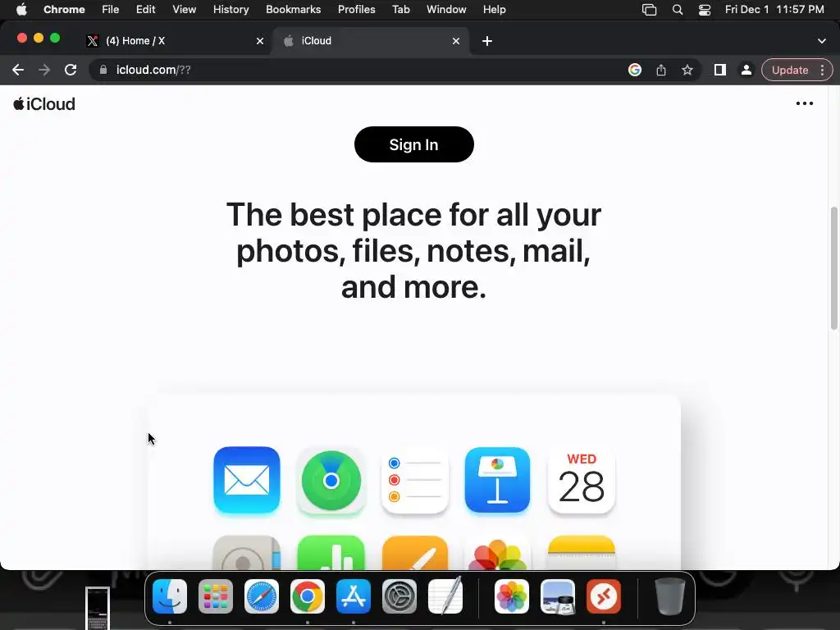
Task: Open the Profiles menu
Action: pos(356,10)
